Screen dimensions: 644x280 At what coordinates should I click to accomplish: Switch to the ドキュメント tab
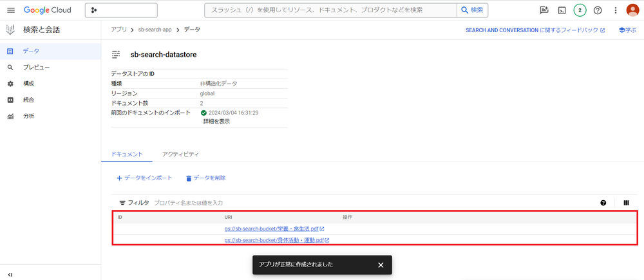pyautogui.click(x=127, y=154)
